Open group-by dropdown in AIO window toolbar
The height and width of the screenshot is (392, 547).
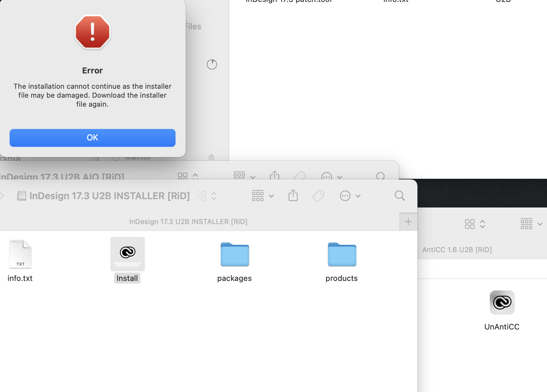pyautogui.click(x=244, y=176)
